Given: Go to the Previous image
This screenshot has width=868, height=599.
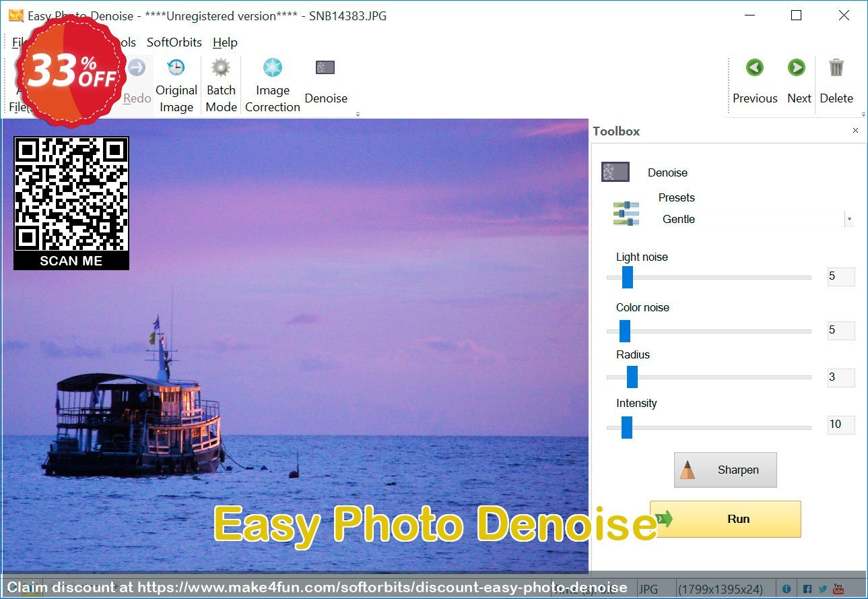Looking at the screenshot, I should [x=755, y=81].
